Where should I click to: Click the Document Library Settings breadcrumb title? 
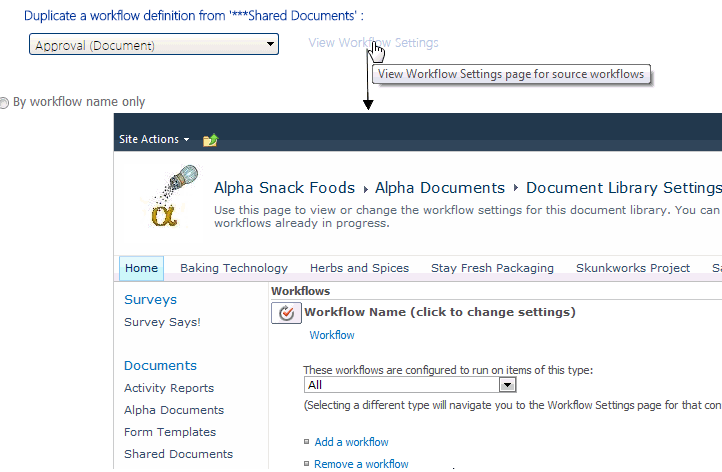click(624, 188)
